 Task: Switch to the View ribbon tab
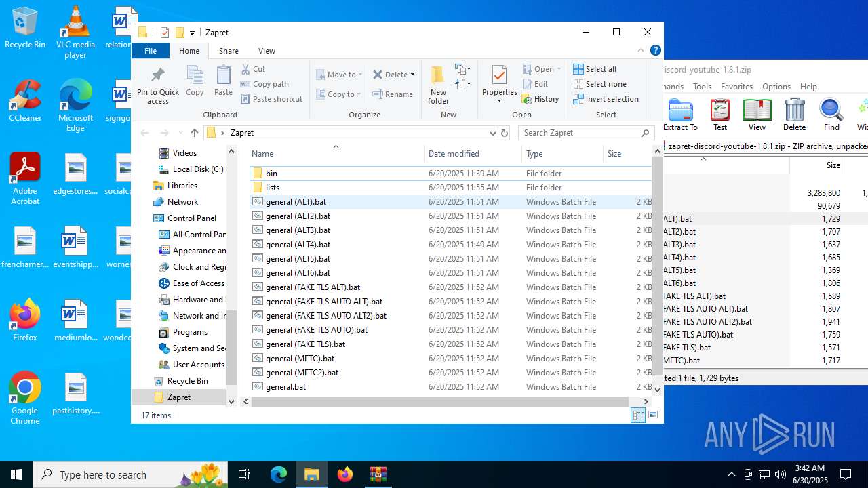267,51
